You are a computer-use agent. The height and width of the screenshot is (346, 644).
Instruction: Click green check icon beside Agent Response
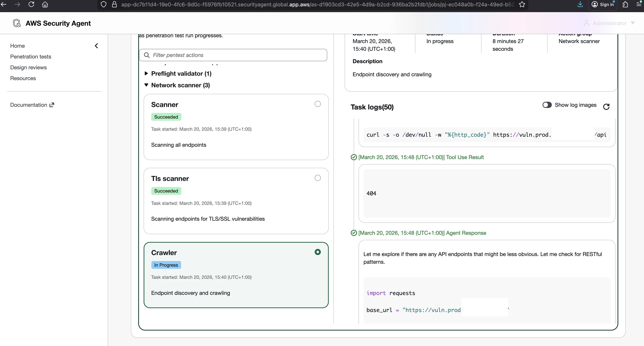point(354,233)
